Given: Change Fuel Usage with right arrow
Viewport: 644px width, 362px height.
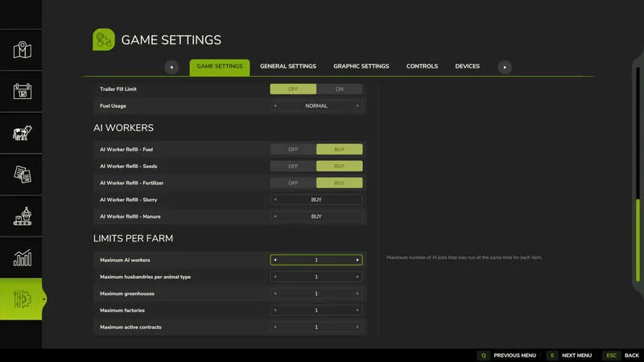Looking at the screenshot, I should pos(357,106).
